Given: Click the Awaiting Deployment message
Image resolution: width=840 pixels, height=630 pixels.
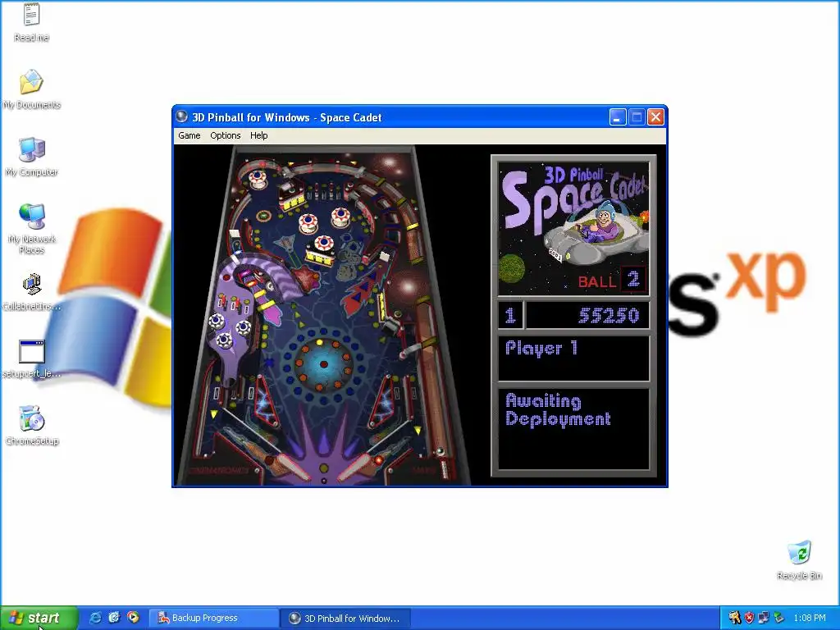Looking at the screenshot, I should pos(558,410).
